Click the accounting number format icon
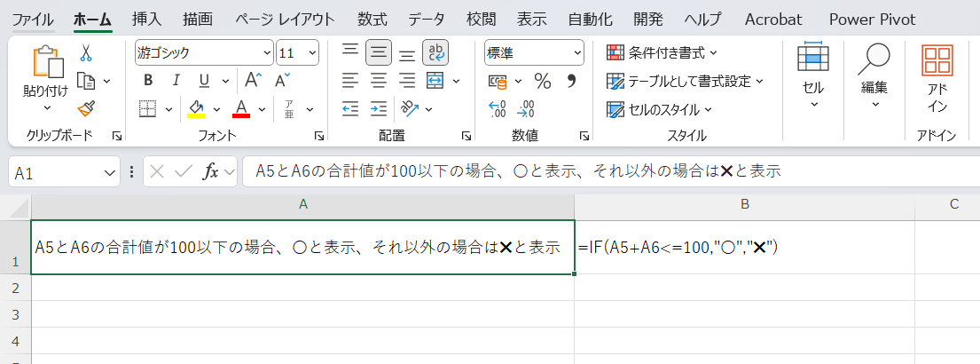 (x=498, y=81)
